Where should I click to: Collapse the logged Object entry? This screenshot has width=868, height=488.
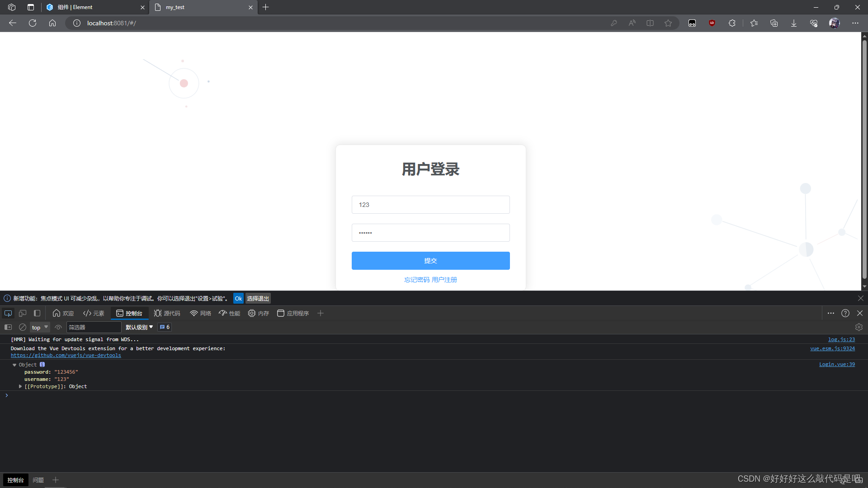coord(14,365)
